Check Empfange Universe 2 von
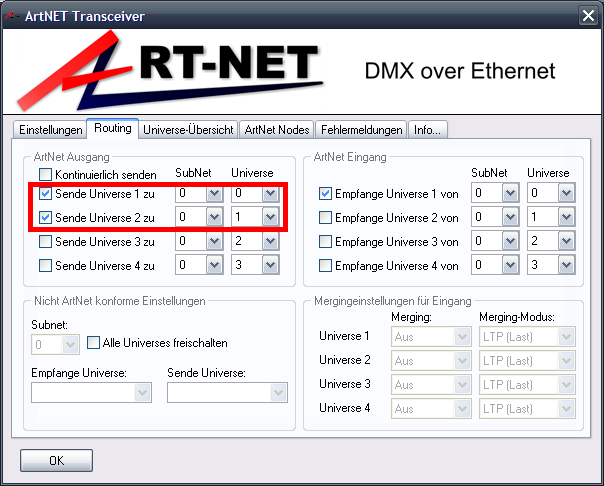Image resolution: width=604 pixels, height=486 pixels. pos(325,218)
